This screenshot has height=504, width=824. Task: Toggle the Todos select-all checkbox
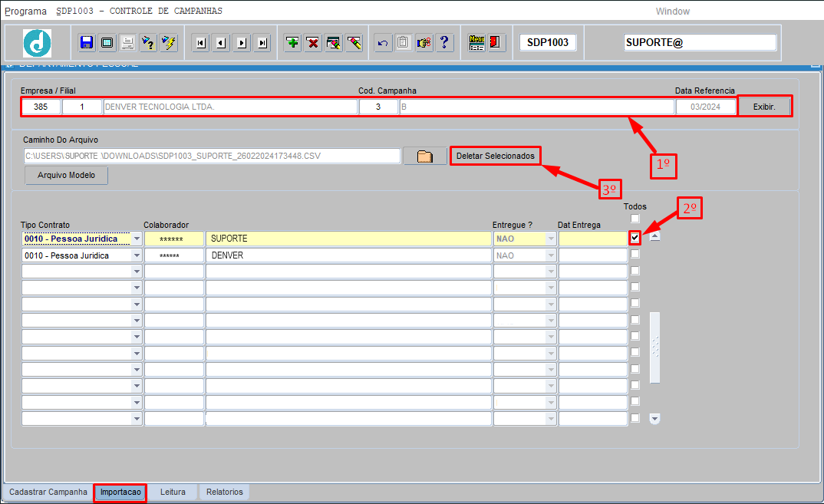tap(634, 218)
